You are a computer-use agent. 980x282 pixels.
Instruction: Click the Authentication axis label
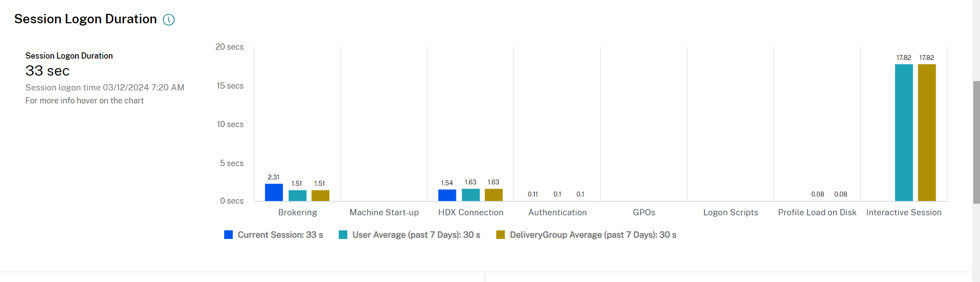click(557, 212)
